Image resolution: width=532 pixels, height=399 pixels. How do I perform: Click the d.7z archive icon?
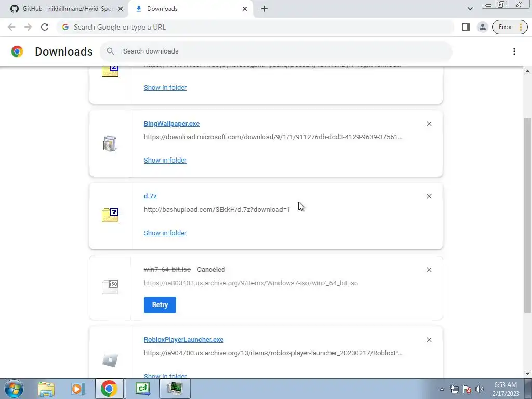(110, 215)
